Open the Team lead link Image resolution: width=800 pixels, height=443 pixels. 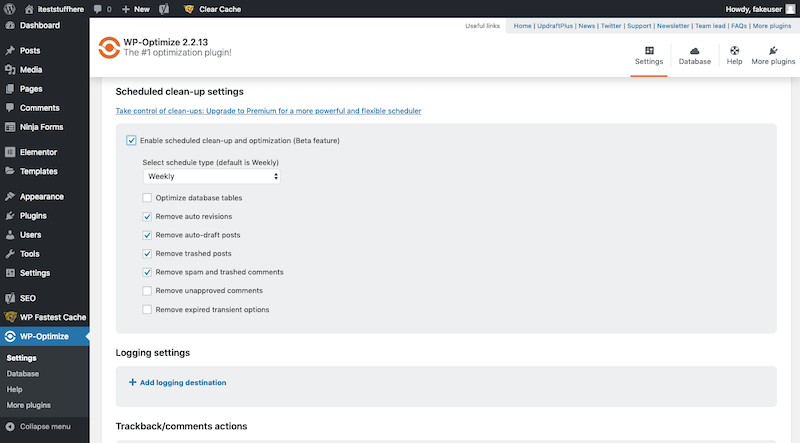[x=710, y=26]
